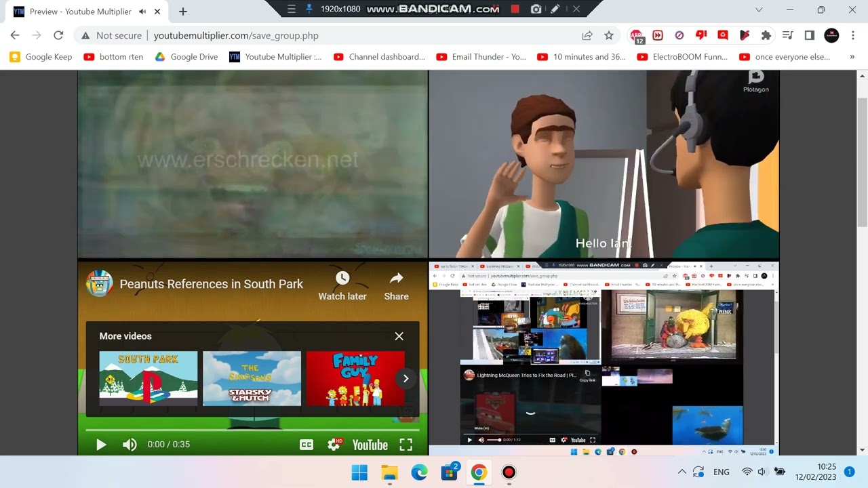Reload the current page
868x488 pixels.
click(x=58, y=35)
